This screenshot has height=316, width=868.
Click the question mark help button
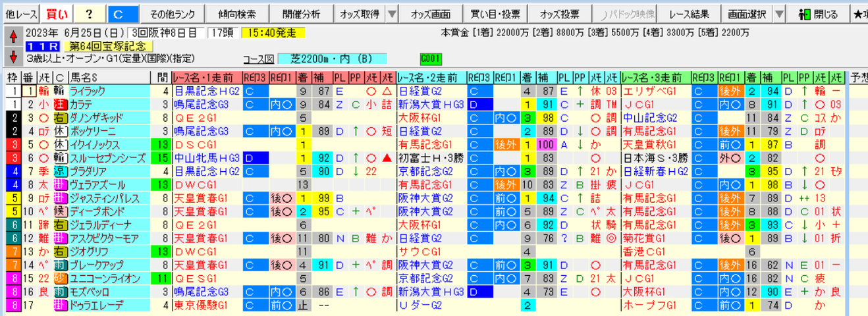89,14
